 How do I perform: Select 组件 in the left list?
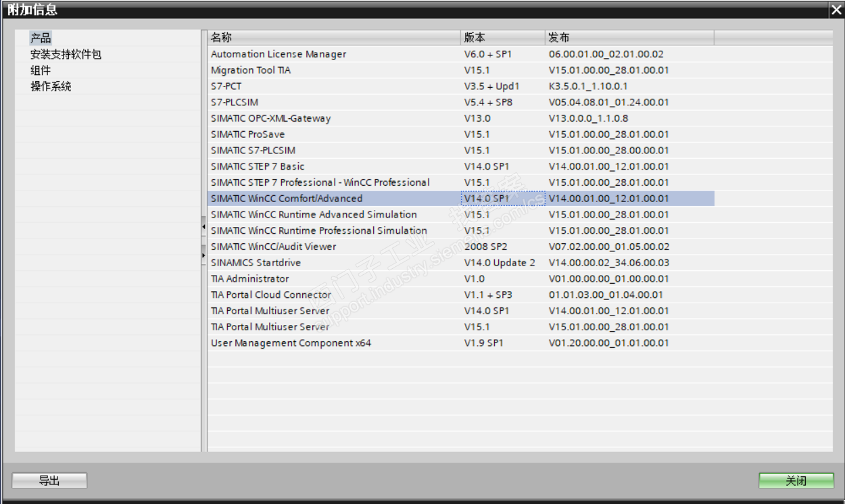point(41,70)
